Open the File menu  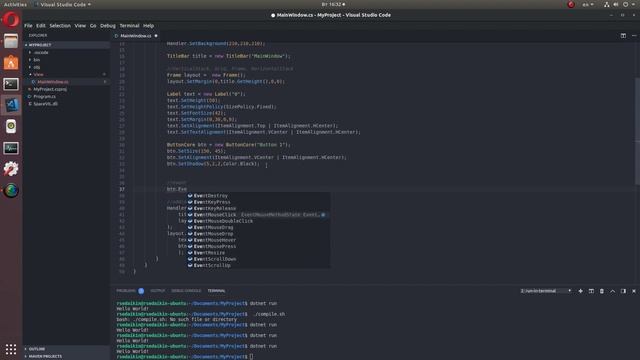(x=28, y=26)
